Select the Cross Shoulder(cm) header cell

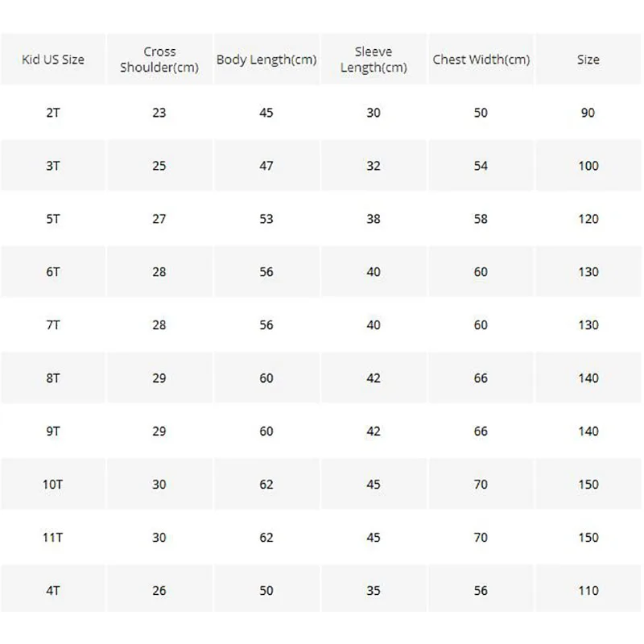[159, 60]
